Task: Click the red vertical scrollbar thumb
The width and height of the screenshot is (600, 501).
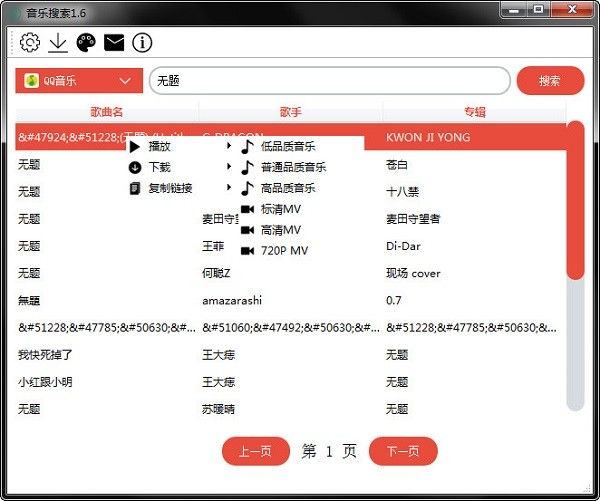Action: [575, 200]
